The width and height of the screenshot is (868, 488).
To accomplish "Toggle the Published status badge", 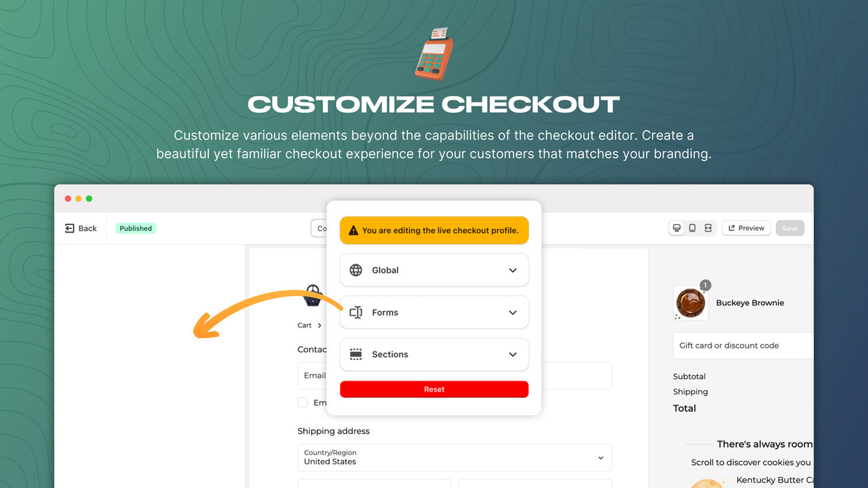I will [136, 228].
